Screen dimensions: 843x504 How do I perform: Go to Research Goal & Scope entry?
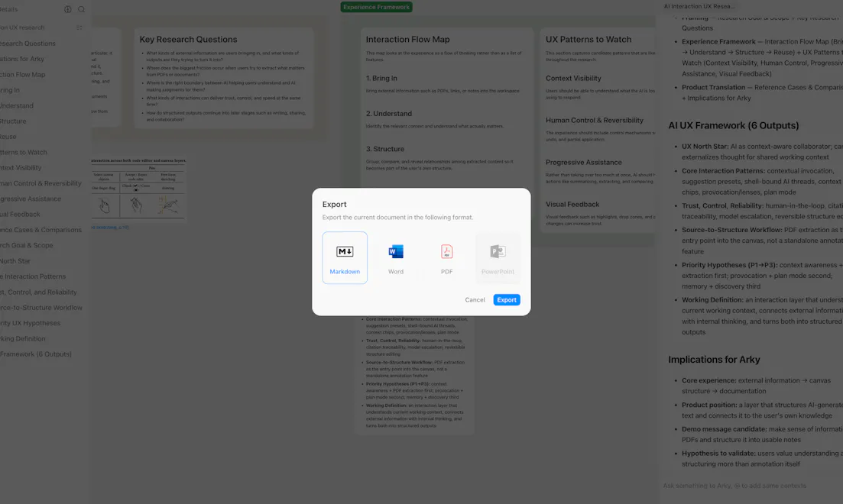pyautogui.click(x=26, y=245)
